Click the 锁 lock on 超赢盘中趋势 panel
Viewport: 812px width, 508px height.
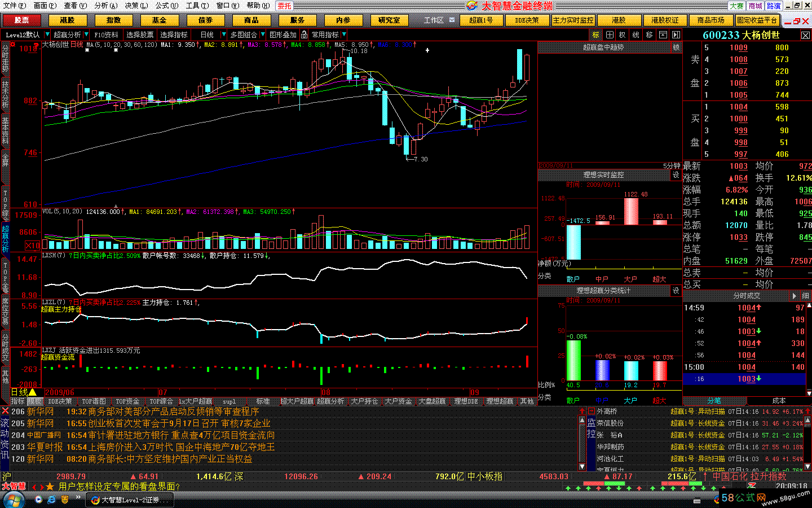(x=676, y=47)
